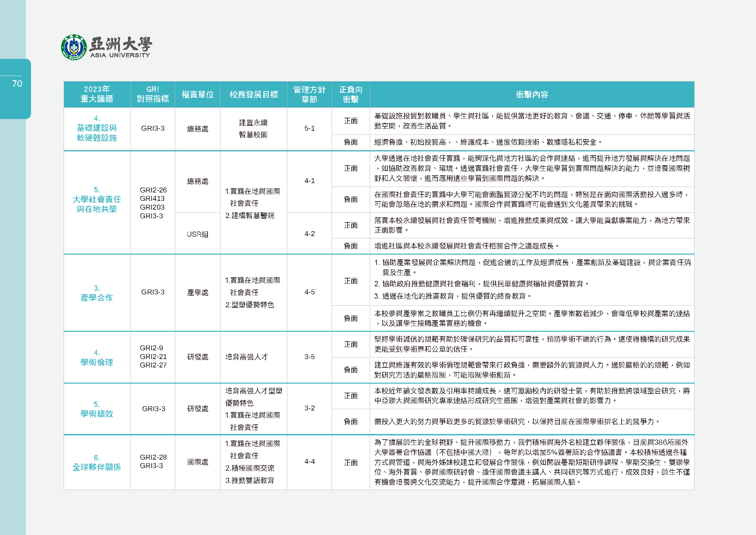Select the 權責單位 column header

197,94
